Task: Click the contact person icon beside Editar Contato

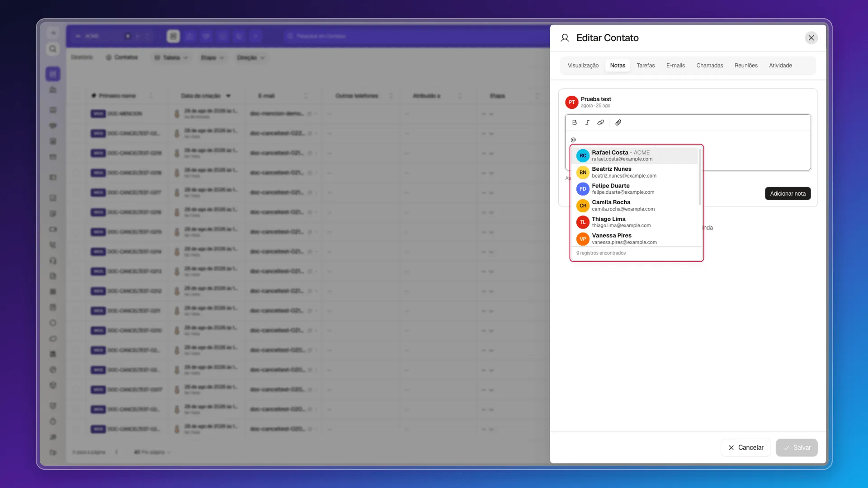Action: (565, 38)
